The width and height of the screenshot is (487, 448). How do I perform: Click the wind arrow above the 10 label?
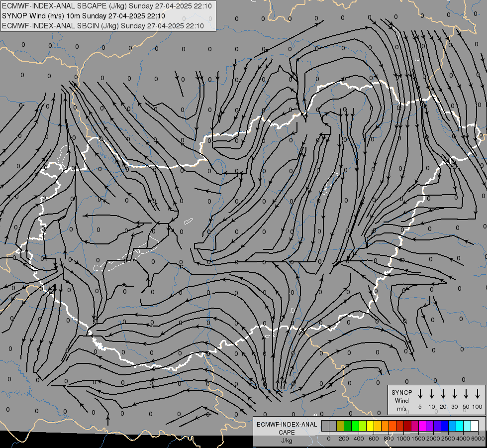432,393
